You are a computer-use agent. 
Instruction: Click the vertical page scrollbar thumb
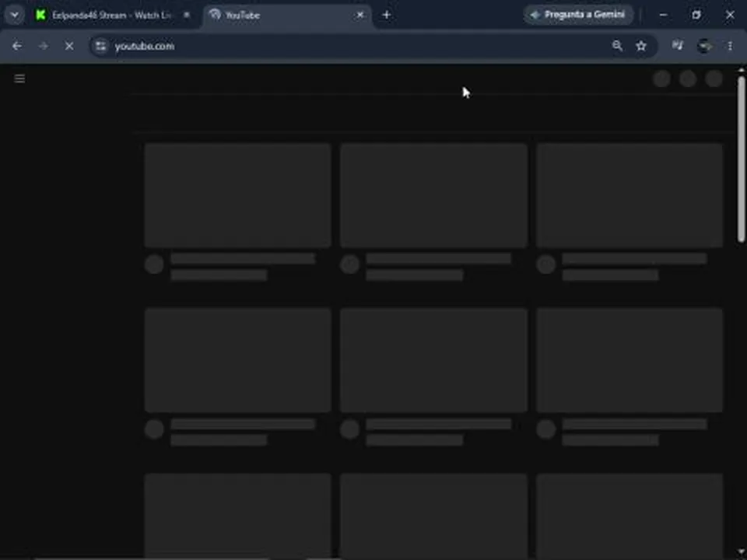click(x=742, y=159)
